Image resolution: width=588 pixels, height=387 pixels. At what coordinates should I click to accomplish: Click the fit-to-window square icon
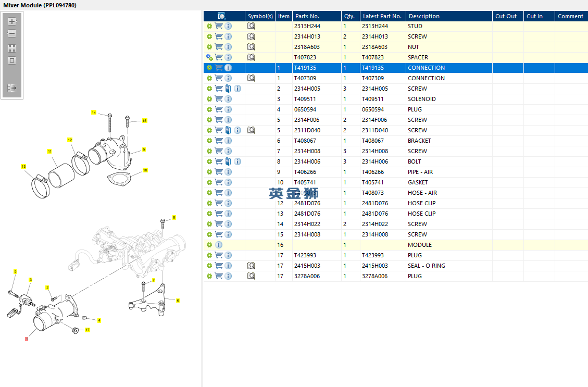click(12, 60)
